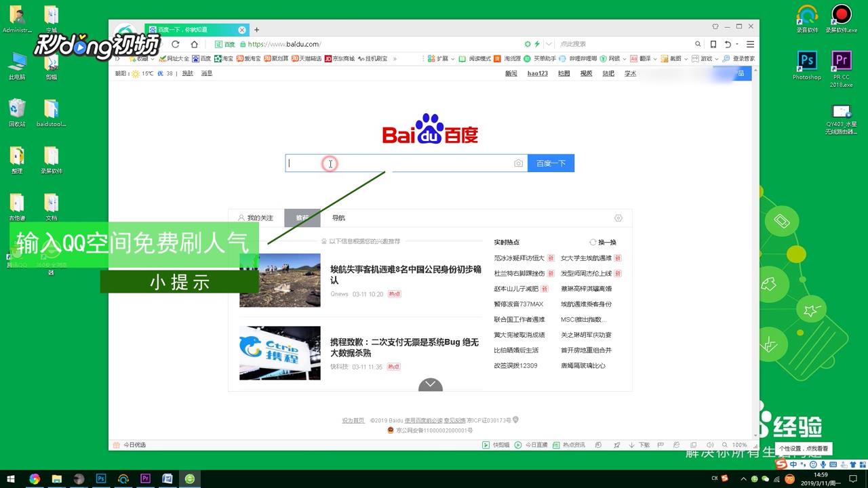868x488 pixels.
Task: Switch to the 我的关注 tab
Action: (256, 218)
